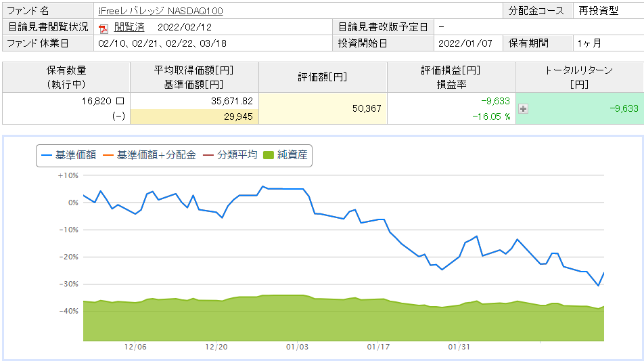The width and height of the screenshot is (644, 361).
Task: Click the トータルリターン column header
Action: click(x=580, y=77)
